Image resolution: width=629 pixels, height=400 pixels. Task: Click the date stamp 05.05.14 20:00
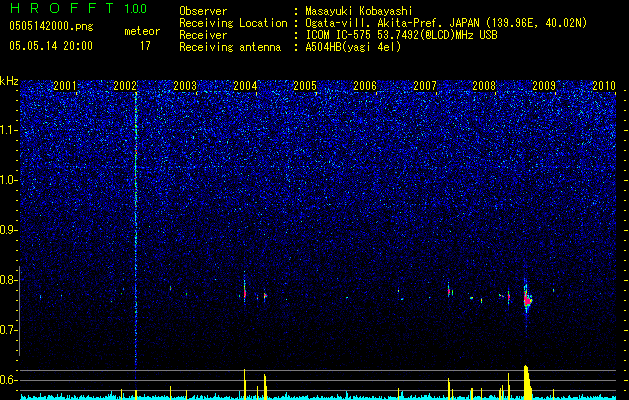pyautogui.click(x=51, y=46)
